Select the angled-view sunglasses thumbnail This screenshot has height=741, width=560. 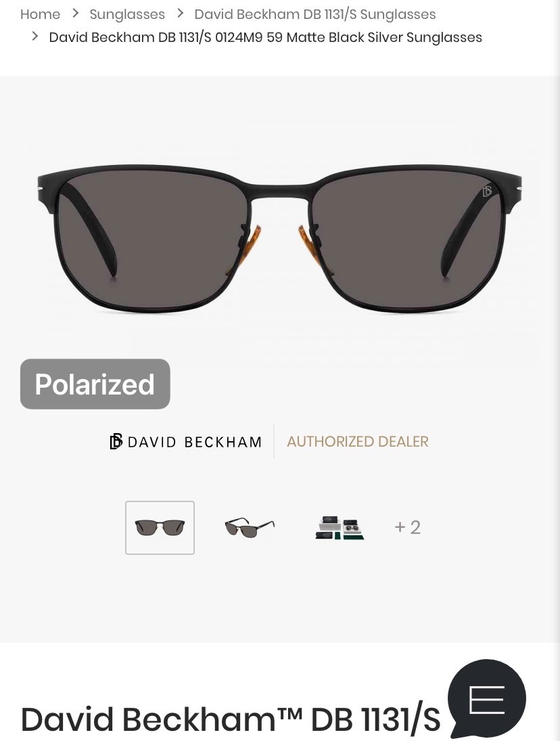250,527
